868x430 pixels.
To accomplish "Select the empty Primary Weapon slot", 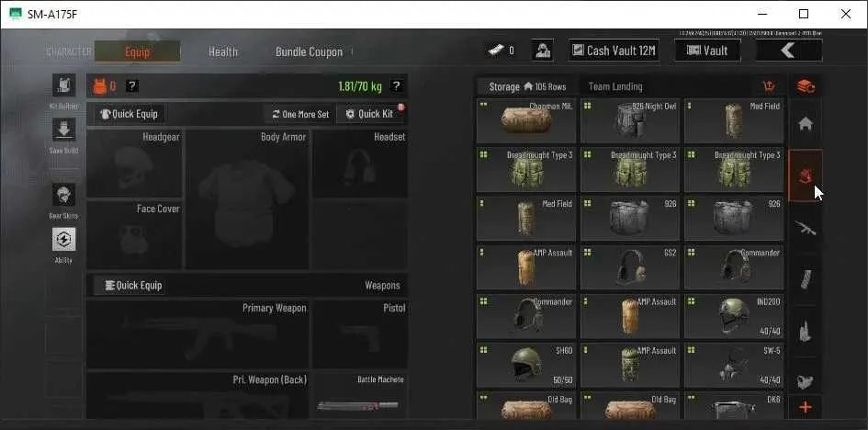I will point(197,334).
